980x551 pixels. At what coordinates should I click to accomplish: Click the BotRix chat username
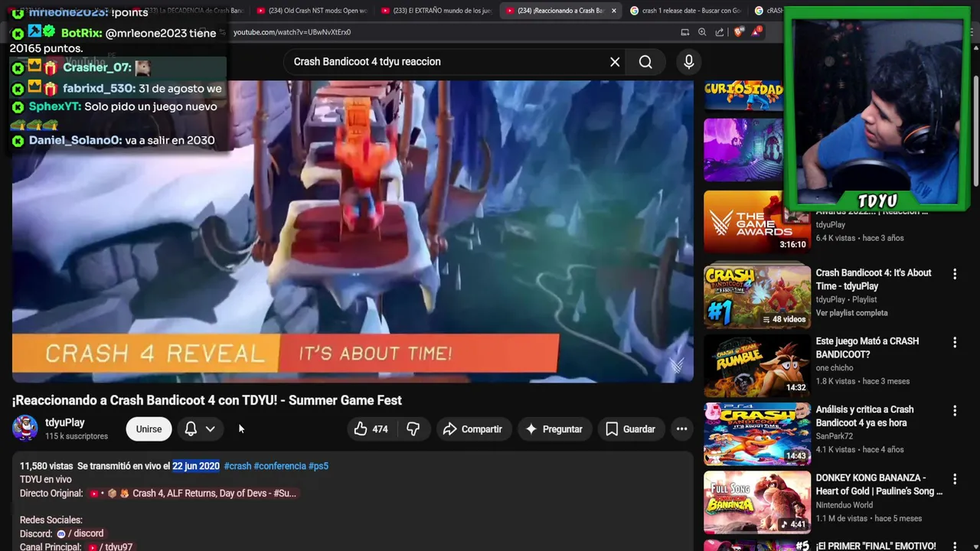[80, 33]
